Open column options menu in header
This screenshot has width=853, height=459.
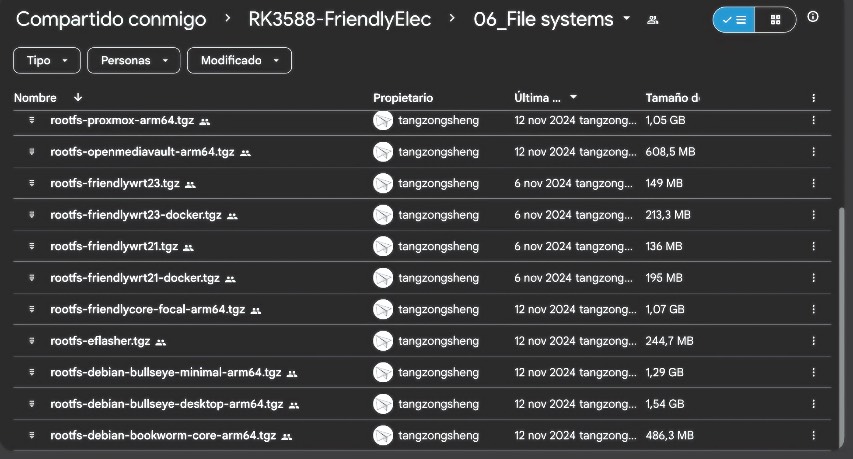[x=813, y=98]
